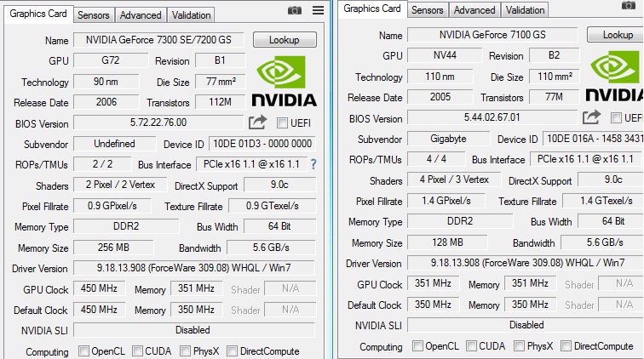This screenshot has height=359, width=644.
Task: Open Validation tab in left window
Action: 191,15
